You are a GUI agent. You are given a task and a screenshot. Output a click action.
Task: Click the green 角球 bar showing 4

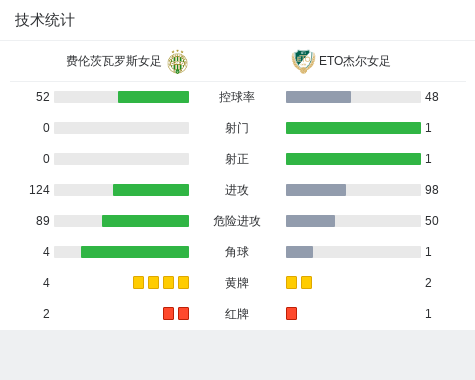click(x=135, y=252)
